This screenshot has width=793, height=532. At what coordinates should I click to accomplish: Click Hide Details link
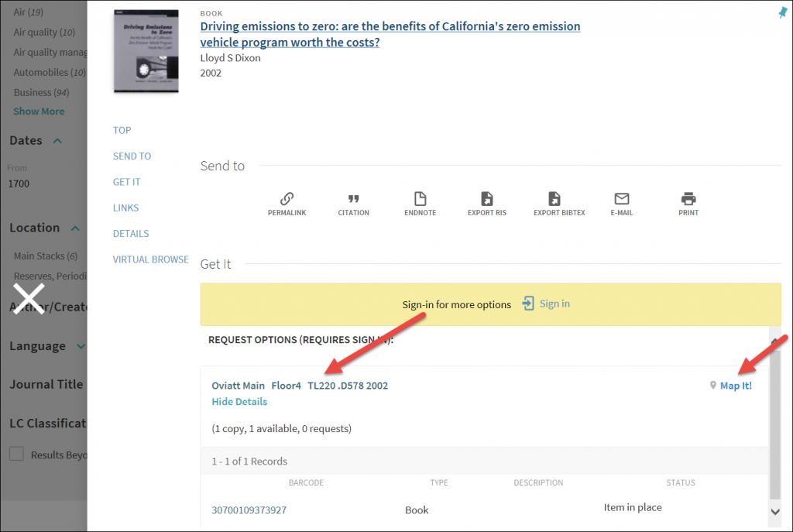tap(239, 402)
